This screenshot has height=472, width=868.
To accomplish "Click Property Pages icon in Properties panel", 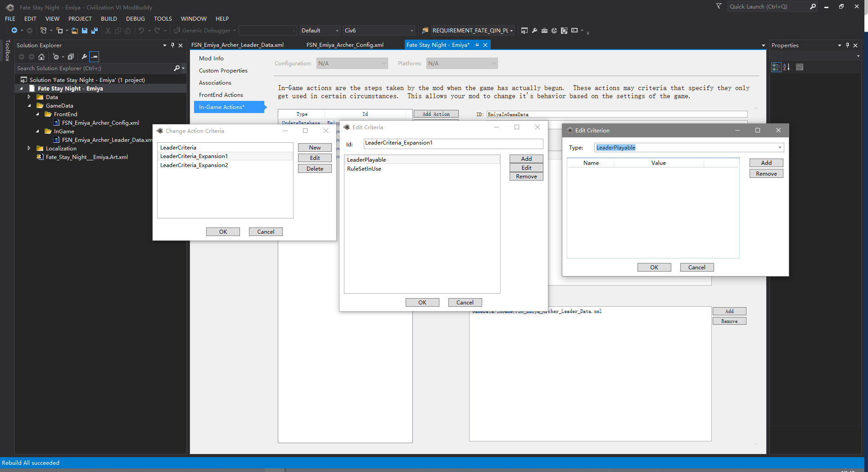I will click(x=800, y=67).
